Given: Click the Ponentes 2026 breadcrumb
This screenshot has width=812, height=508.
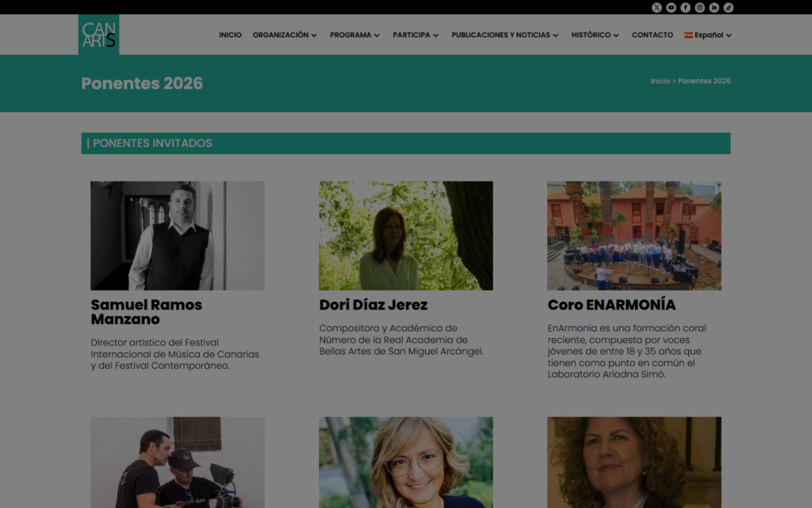Looking at the screenshot, I should 704,81.
